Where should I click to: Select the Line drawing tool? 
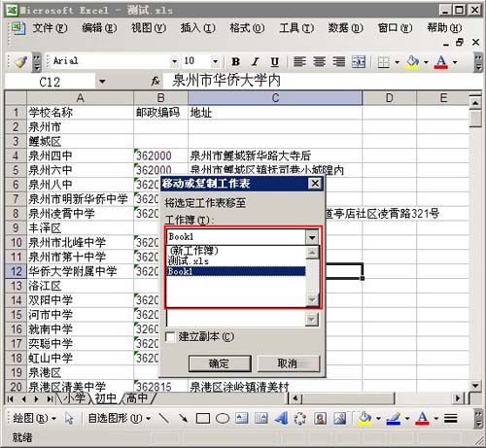164,418
